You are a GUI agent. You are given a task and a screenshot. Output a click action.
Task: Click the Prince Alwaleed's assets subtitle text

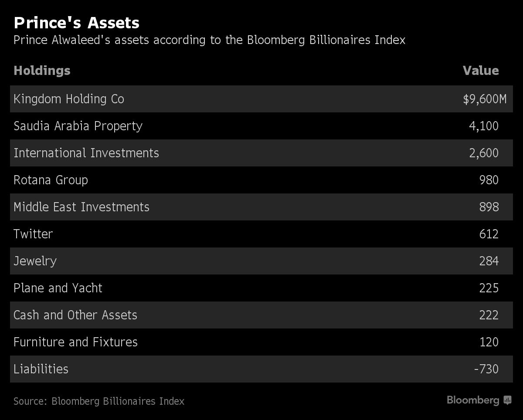pos(209,40)
